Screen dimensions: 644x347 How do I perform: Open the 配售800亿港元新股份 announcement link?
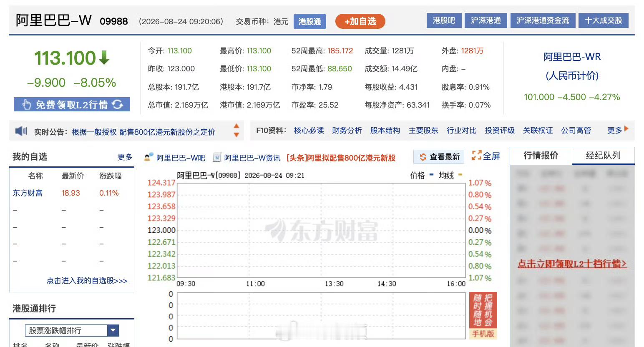[143, 132]
